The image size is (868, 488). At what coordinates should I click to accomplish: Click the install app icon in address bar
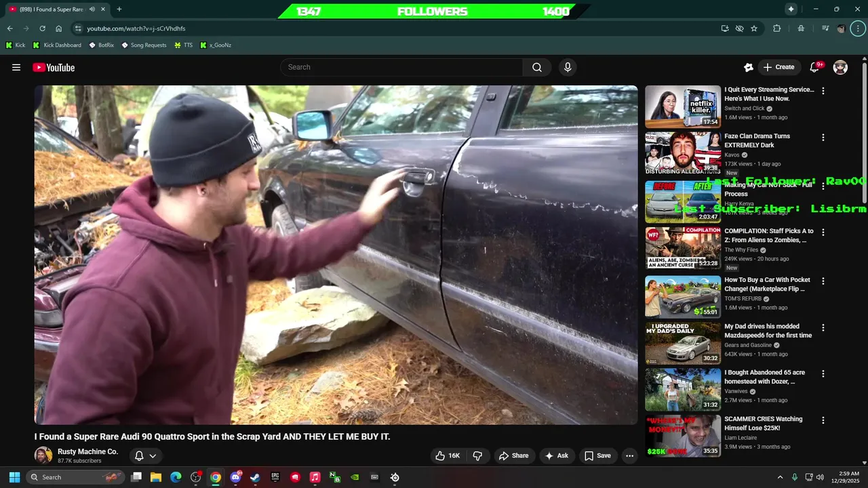[x=725, y=28]
